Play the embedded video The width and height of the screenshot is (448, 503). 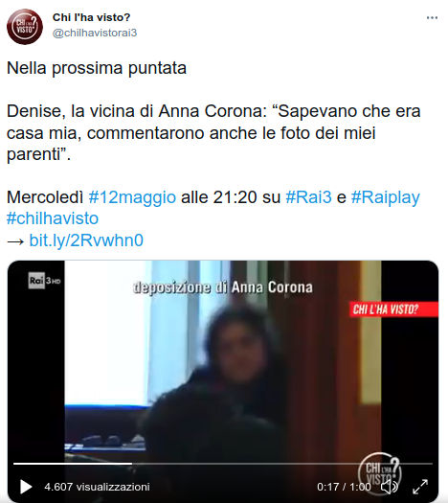click(x=26, y=487)
